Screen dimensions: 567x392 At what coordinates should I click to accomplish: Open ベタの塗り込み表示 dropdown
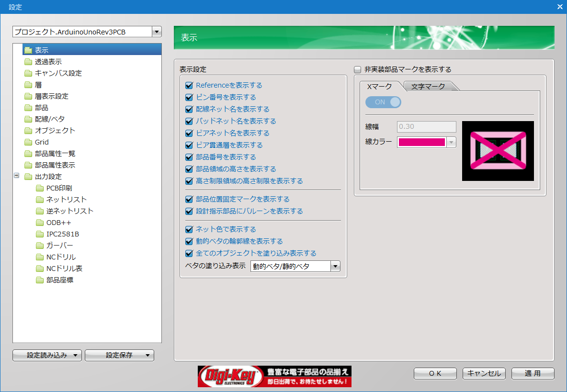[x=335, y=267]
